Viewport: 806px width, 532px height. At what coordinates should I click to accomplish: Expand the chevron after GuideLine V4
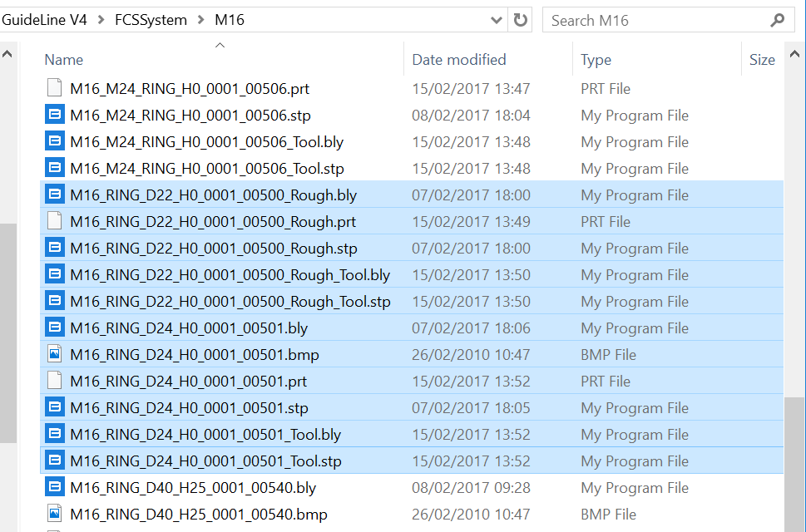click(101, 20)
